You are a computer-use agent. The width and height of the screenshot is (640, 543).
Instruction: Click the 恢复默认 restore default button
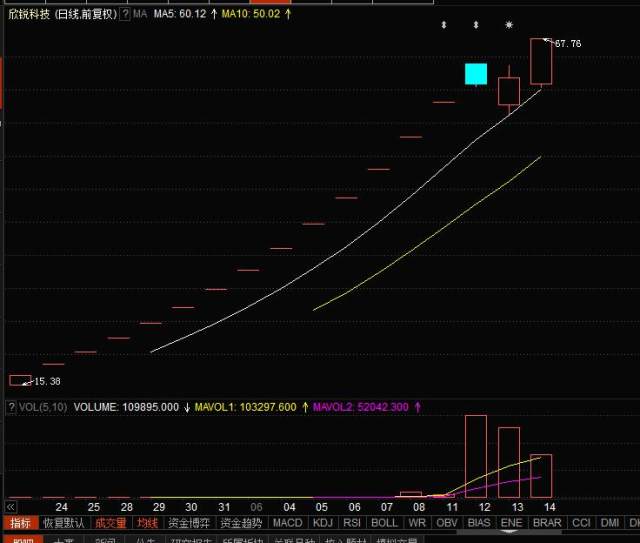coord(65,523)
